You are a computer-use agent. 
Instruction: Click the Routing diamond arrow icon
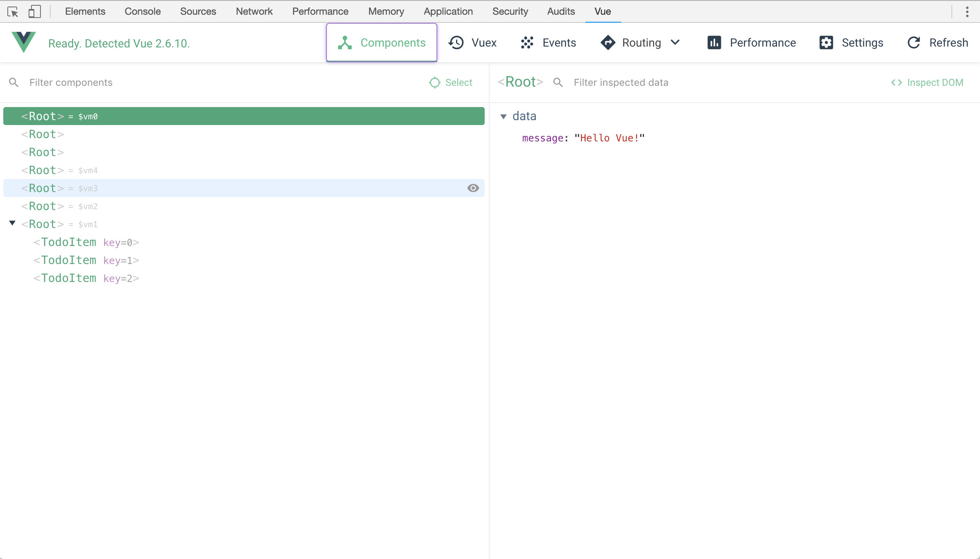point(608,42)
